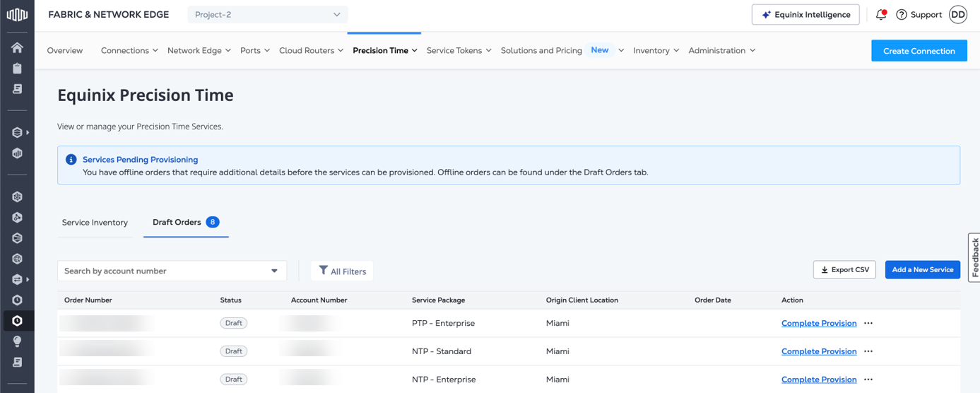Open the globe hexagon sidebar icon

(x=17, y=259)
